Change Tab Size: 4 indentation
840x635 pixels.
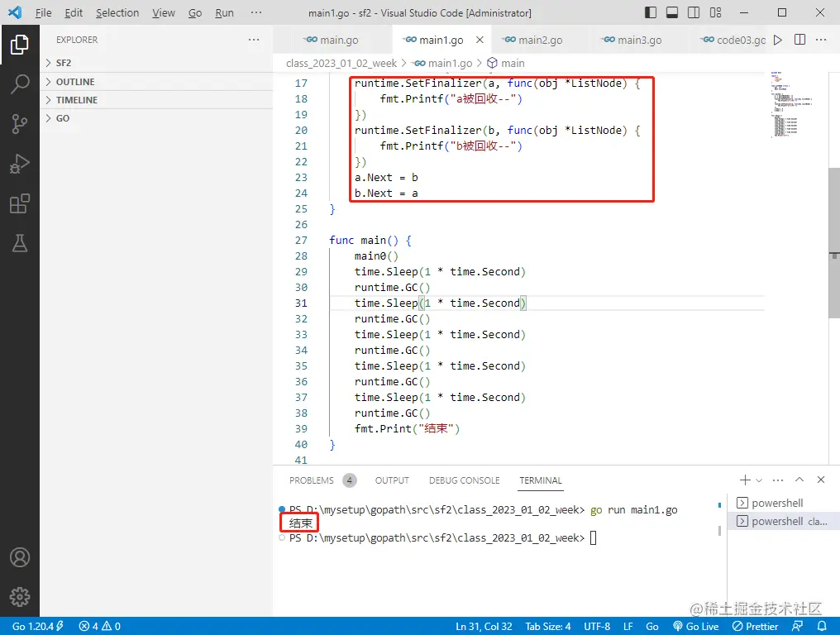(547, 626)
